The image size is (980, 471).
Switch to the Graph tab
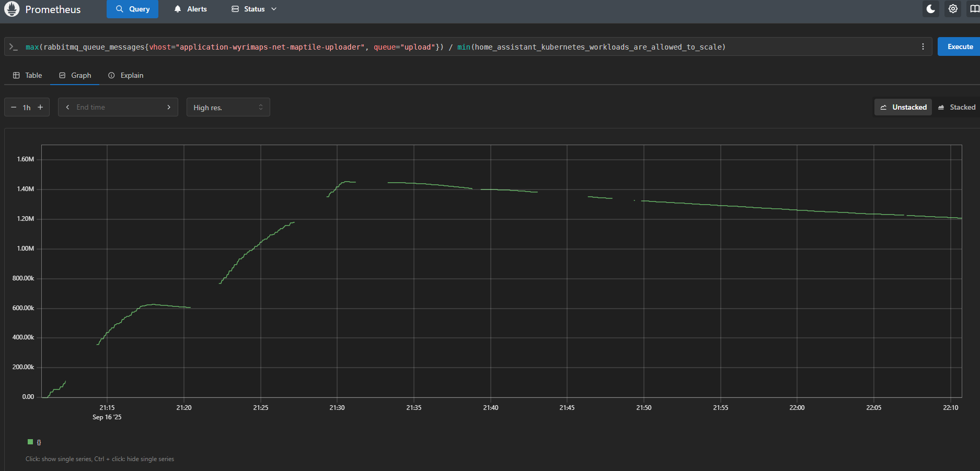coord(75,75)
